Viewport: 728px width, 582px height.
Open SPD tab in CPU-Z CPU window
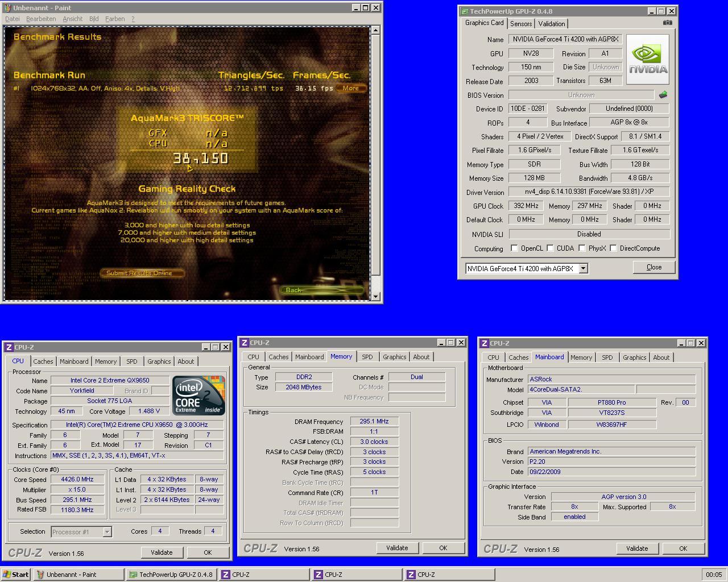[x=132, y=361]
